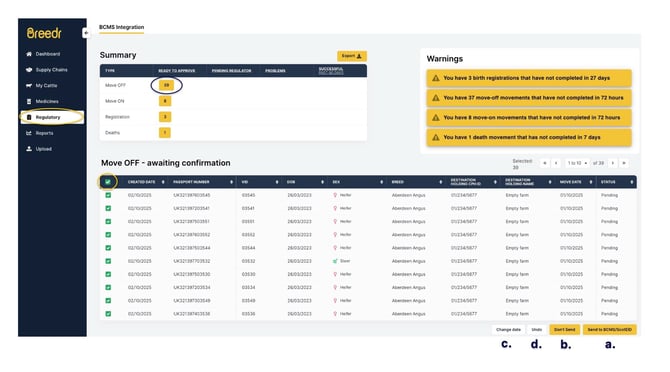Sort by Breed column arrows
This screenshot has width=670, height=372.
[x=441, y=182]
